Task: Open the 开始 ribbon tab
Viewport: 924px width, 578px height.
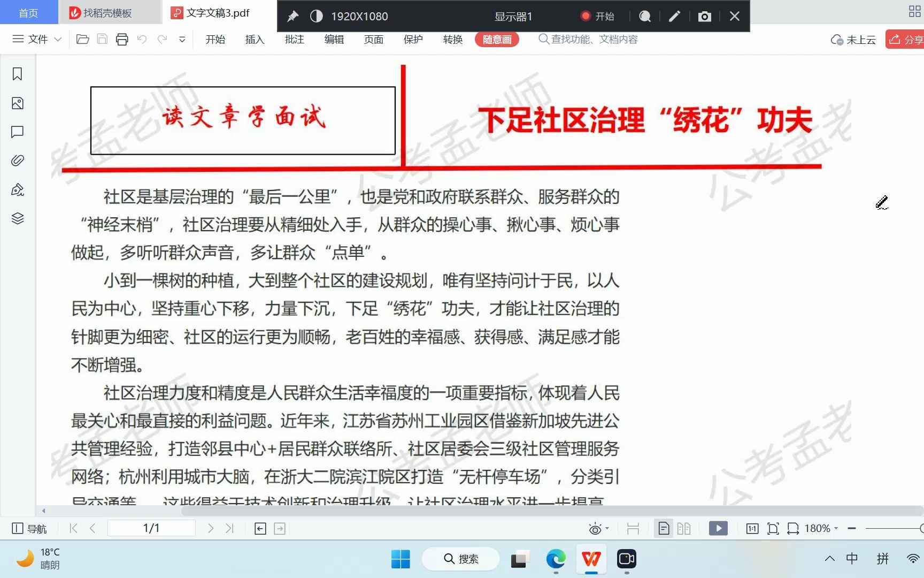Action: (x=215, y=39)
